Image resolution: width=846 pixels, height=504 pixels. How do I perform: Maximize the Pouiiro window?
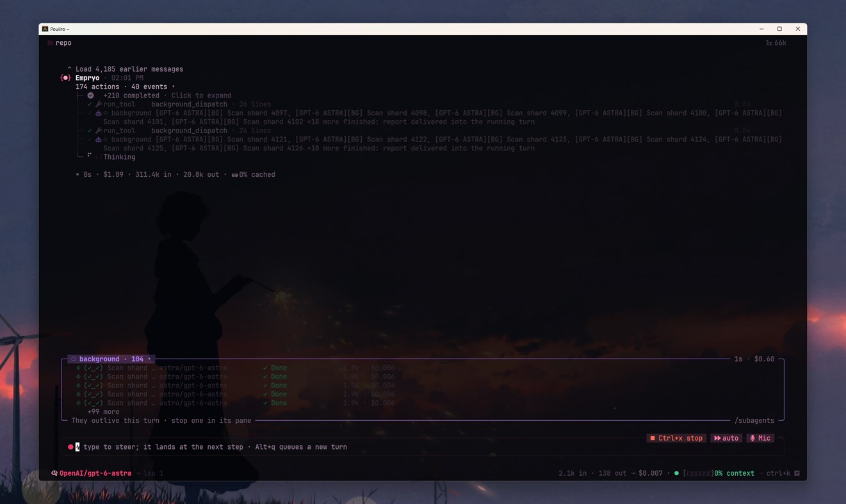(779, 29)
